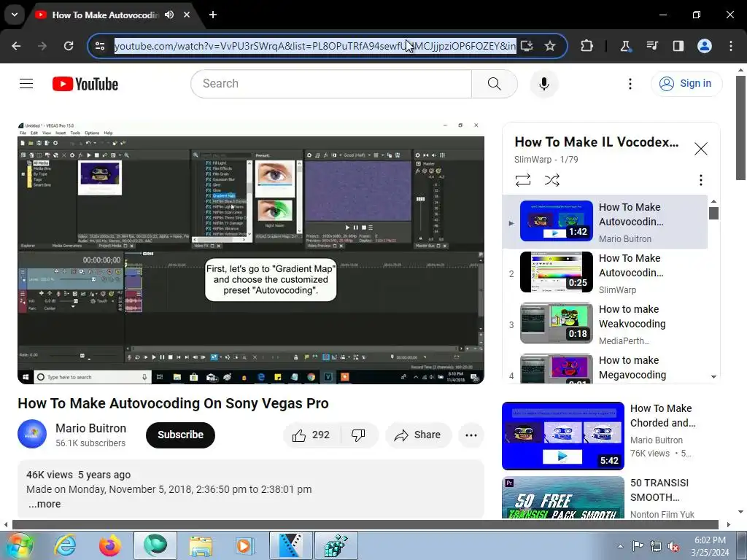Open Mario Buitron channel avatar
Image resolution: width=747 pixels, height=560 pixels.
[x=32, y=434]
